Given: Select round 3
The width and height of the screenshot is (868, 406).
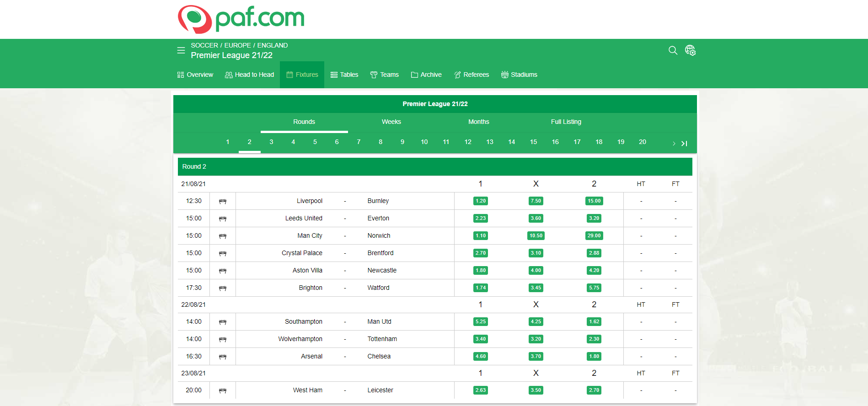Looking at the screenshot, I should pos(271,142).
